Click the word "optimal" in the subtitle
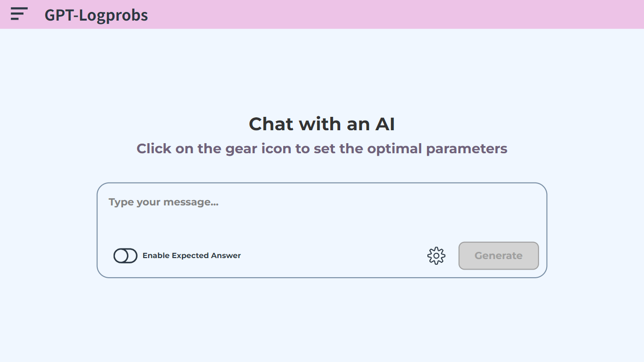The width and height of the screenshot is (644, 362). pos(394,148)
